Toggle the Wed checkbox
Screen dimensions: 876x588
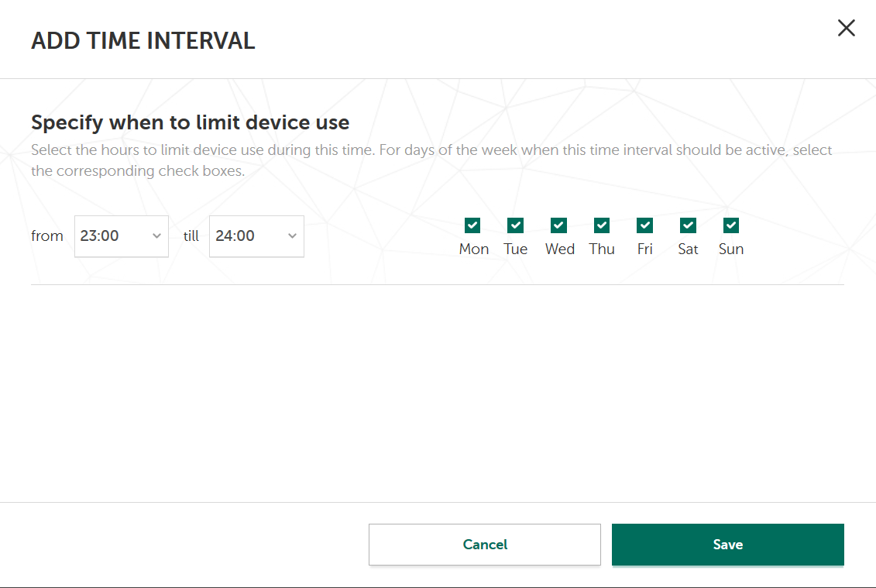[558, 225]
